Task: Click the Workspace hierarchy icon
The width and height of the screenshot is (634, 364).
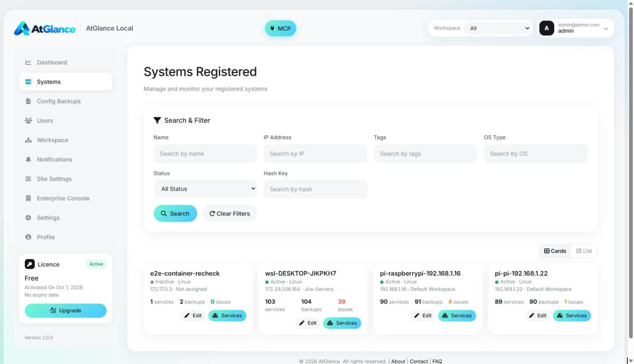Action: [28, 140]
